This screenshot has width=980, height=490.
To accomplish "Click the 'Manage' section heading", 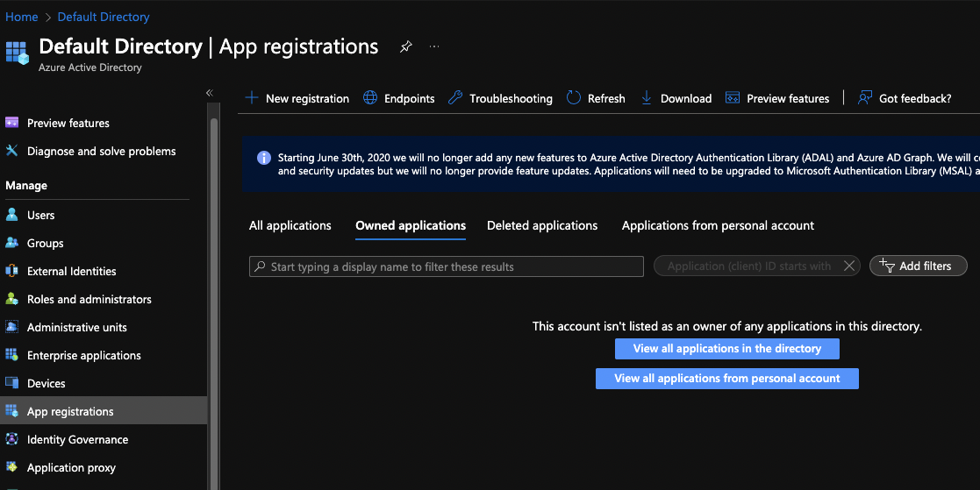I will coord(26,185).
